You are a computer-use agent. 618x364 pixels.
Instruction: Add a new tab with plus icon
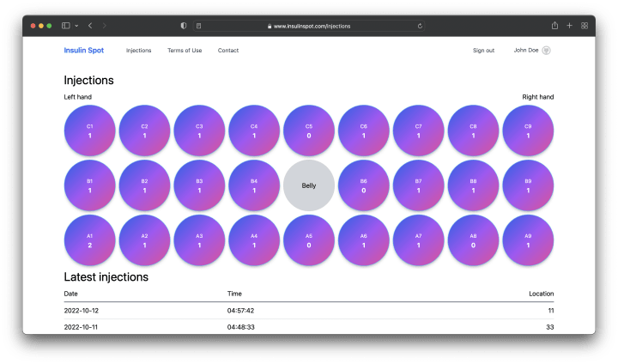pyautogui.click(x=570, y=26)
